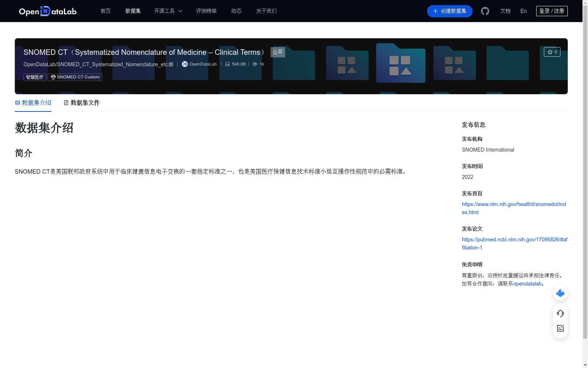Viewport: 588px width, 368px height.
Task: Go to 首页 in navigation
Action: [105, 11]
